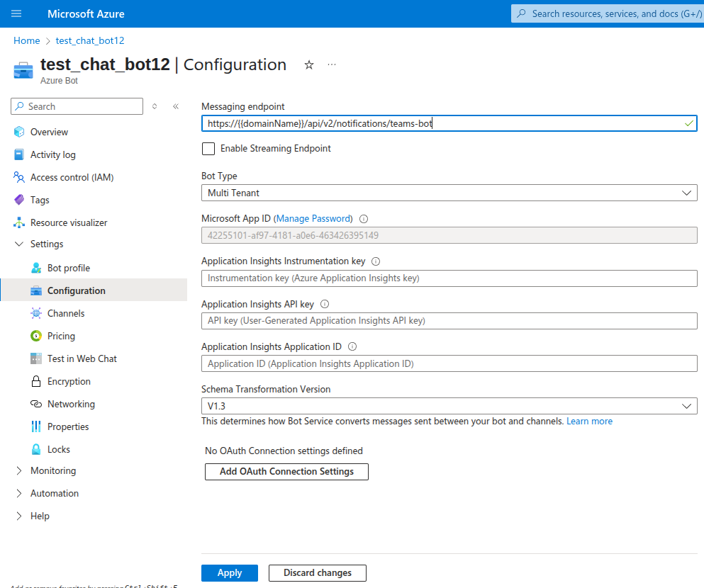This screenshot has height=588, width=704.
Task: Click the Application Insights Application ID field
Action: 449,363
